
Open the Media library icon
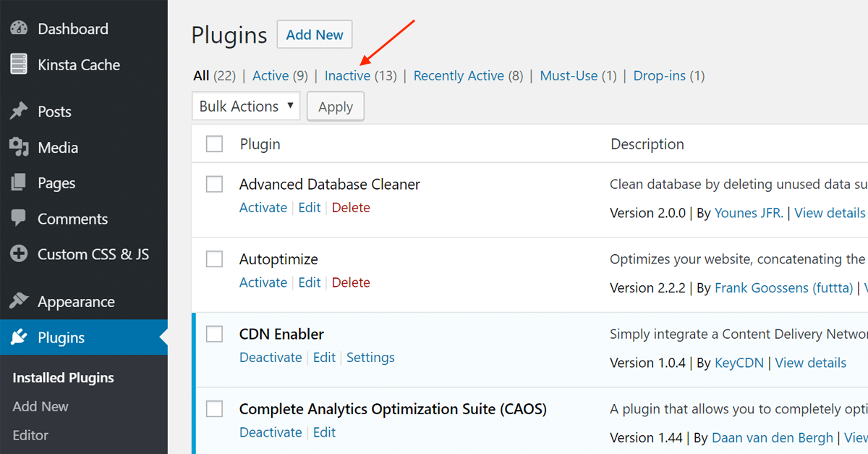[19, 147]
